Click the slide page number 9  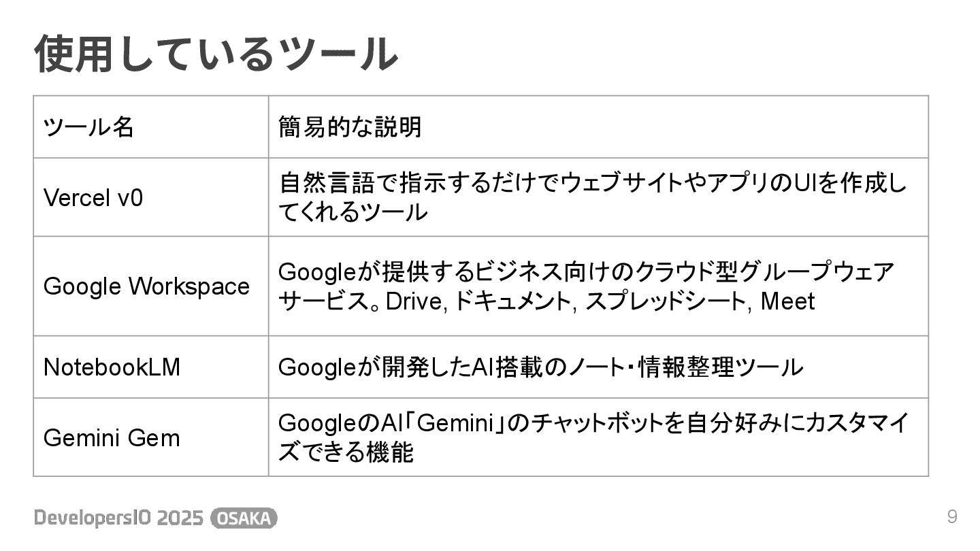(x=952, y=516)
